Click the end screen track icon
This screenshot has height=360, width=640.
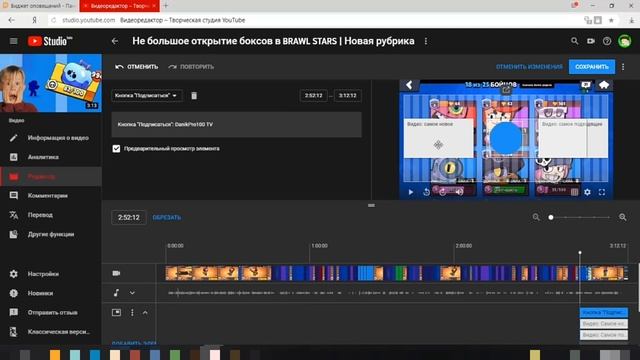coord(116,313)
